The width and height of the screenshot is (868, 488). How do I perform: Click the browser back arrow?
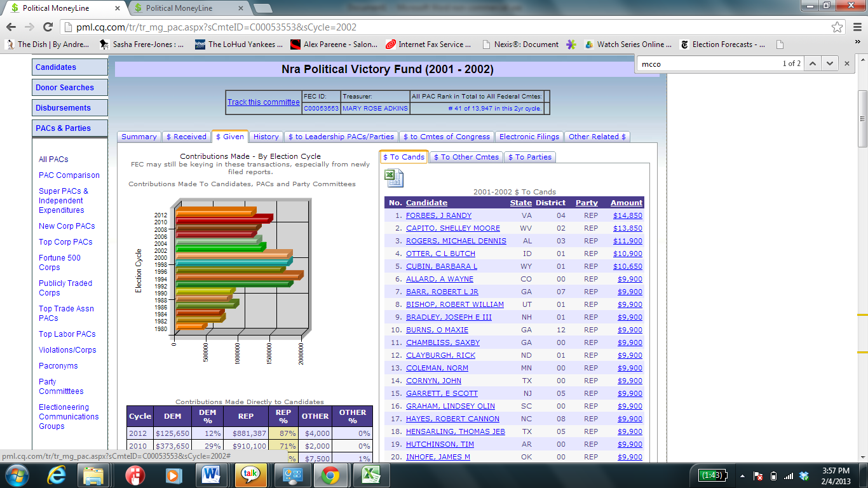11,27
